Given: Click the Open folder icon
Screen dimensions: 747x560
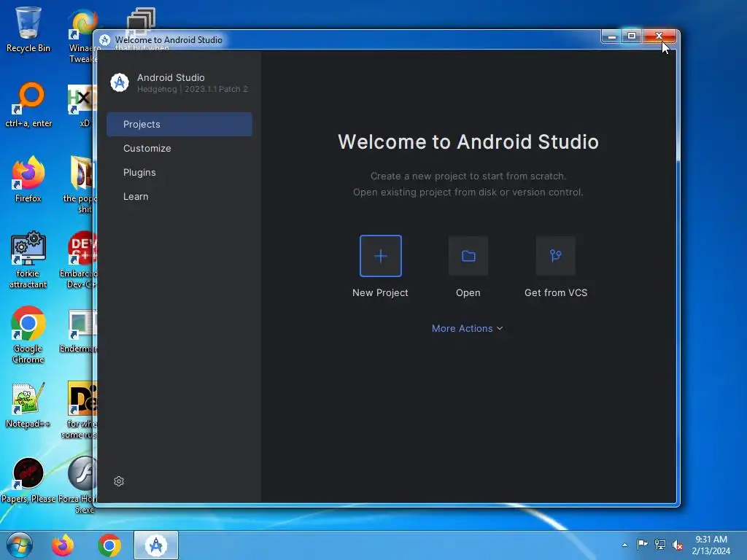Looking at the screenshot, I should click(x=468, y=256).
